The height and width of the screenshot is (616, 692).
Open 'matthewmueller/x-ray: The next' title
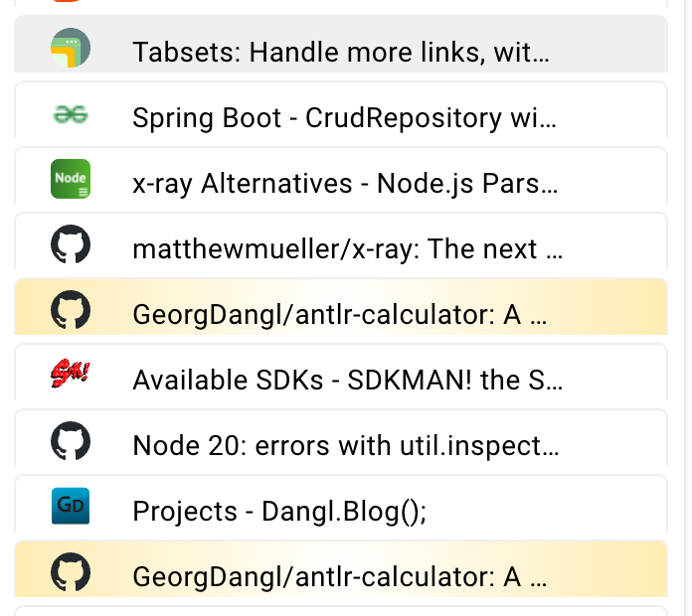(x=347, y=249)
